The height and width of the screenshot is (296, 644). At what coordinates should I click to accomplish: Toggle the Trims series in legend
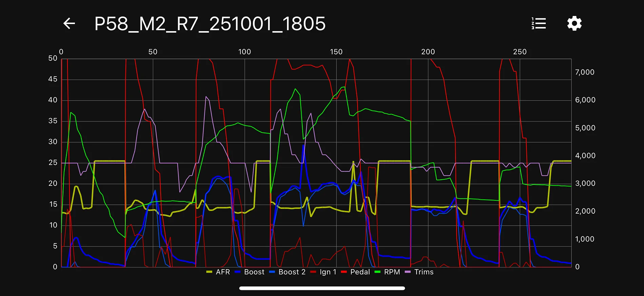[419, 272]
